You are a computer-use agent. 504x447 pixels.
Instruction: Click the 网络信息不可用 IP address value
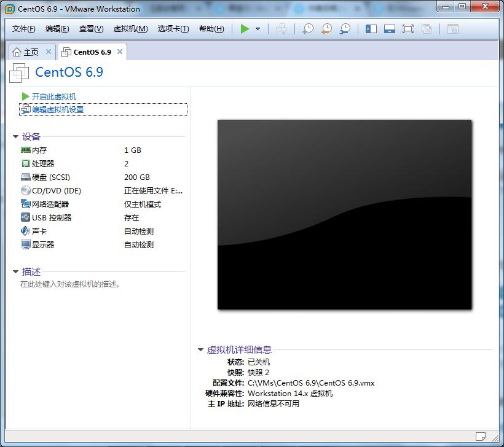274,403
